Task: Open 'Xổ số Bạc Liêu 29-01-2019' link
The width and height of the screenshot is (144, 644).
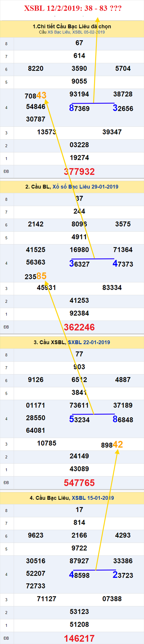Action: [x=85, y=187]
